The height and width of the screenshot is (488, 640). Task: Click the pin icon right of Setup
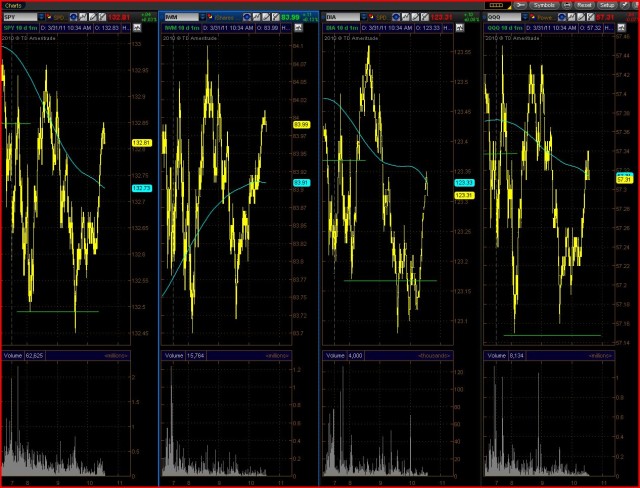pyautogui.click(x=625, y=5)
